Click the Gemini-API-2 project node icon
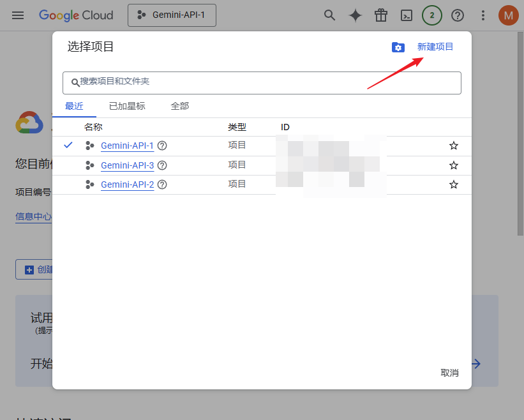This screenshot has height=420, width=524. tap(89, 184)
